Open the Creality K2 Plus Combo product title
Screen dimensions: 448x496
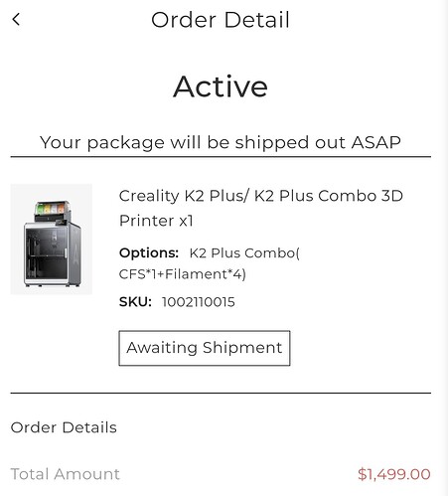[x=261, y=208]
